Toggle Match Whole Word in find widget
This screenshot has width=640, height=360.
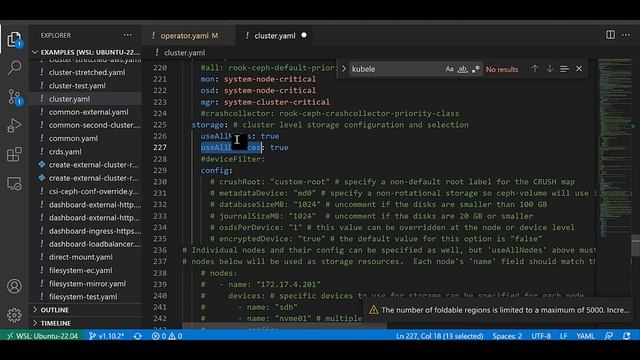click(x=462, y=69)
